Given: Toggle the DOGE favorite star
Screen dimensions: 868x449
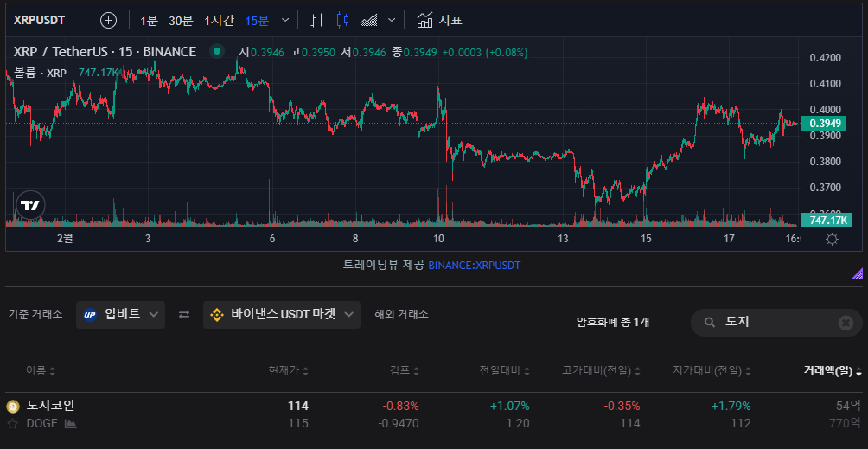Looking at the screenshot, I should (x=12, y=424).
